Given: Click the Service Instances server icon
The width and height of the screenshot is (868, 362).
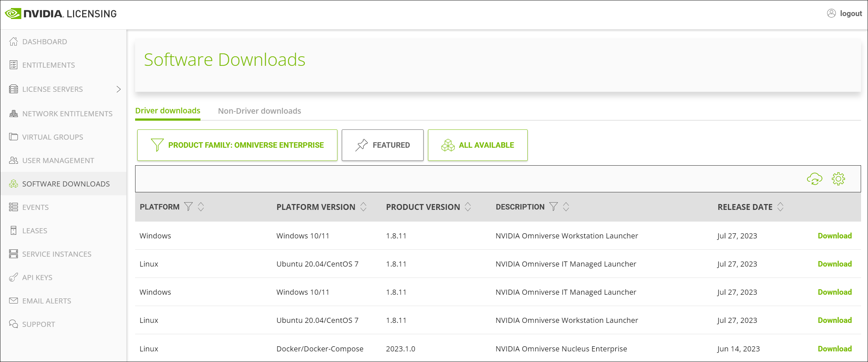Looking at the screenshot, I should [14, 254].
